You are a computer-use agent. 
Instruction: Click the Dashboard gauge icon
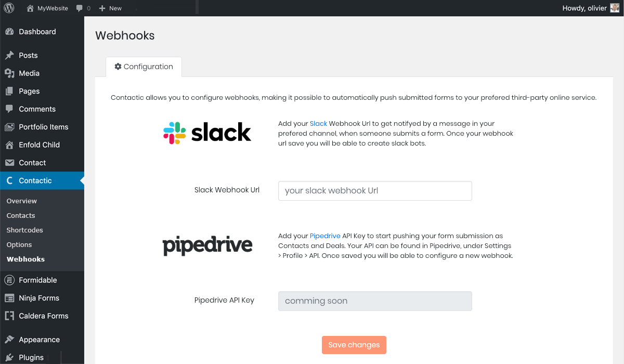[x=9, y=32]
